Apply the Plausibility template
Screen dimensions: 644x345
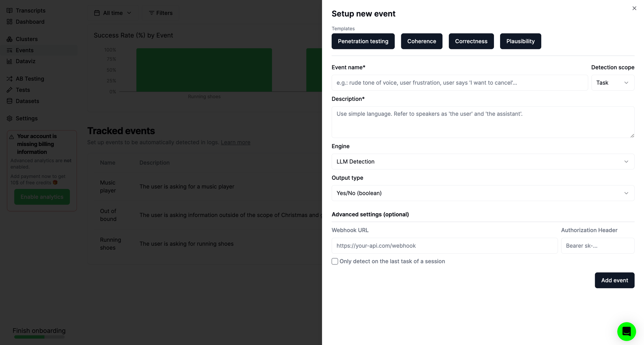520,41
